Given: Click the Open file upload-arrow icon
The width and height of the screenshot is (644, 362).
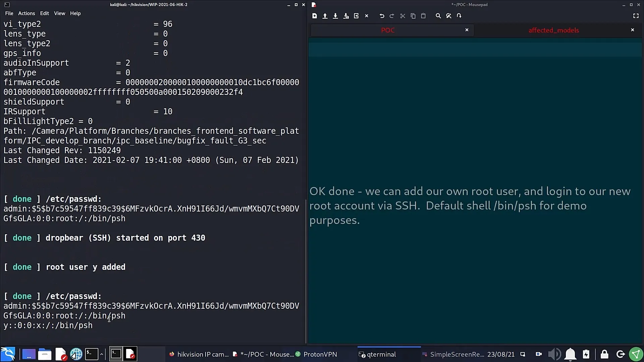Looking at the screenshot, I should click(x=325, y=16).
